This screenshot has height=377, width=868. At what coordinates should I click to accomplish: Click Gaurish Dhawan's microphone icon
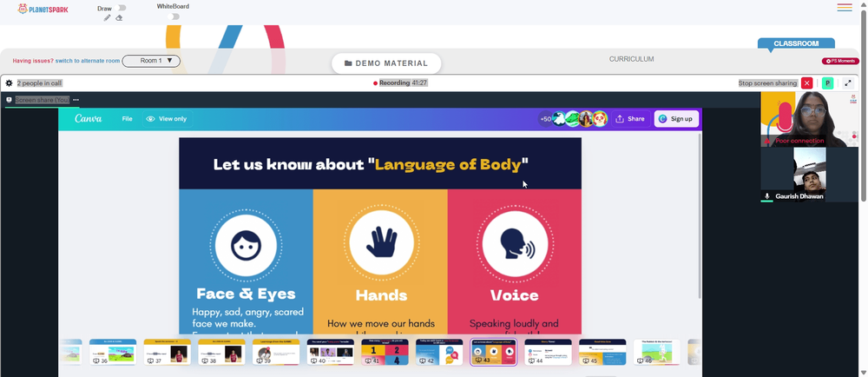click(767, 196)
